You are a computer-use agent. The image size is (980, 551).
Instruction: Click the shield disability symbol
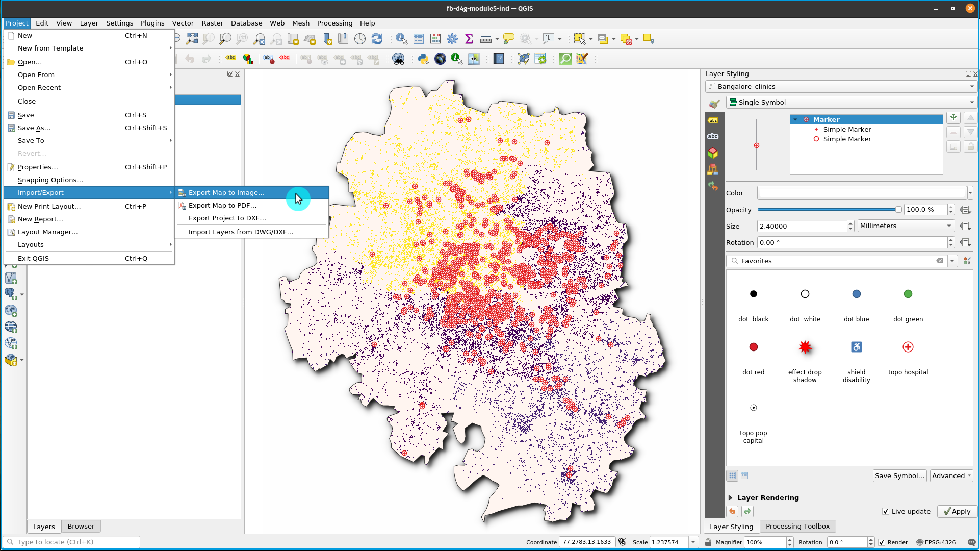[856, 347]
